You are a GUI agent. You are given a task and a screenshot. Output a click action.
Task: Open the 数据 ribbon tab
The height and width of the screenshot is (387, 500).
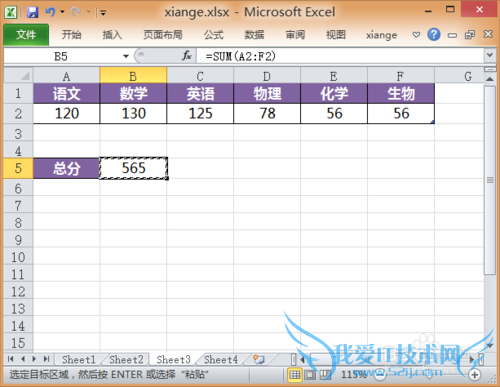tap(254, 35)
